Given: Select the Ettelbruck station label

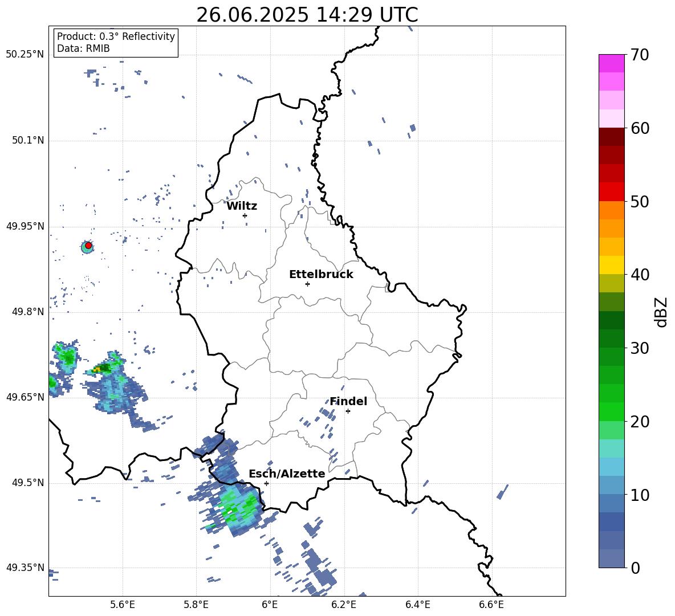Looking at the screenshot, I should pyautogui.click(x=321, y=275).
